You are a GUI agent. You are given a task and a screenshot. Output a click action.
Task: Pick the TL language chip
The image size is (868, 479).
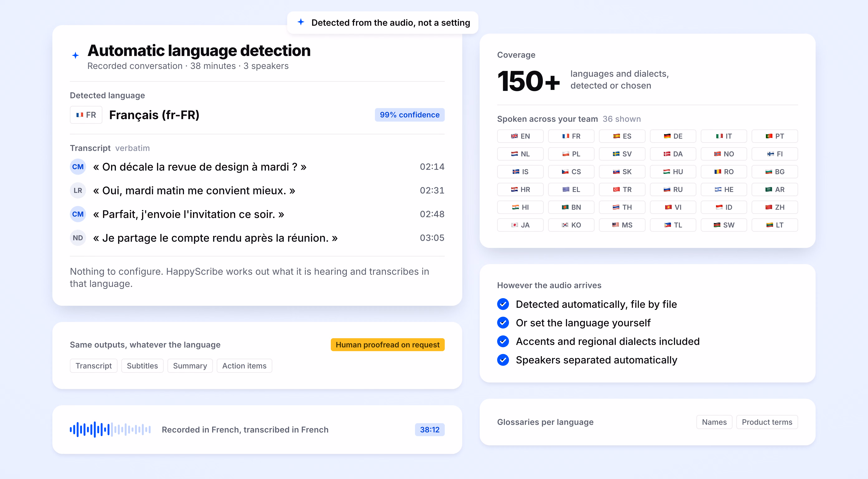673,225
